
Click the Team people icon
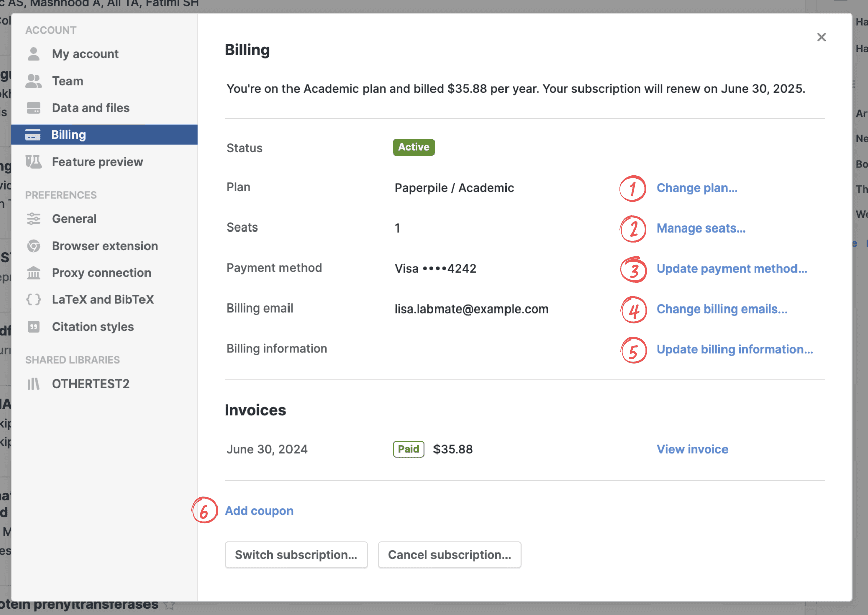pyautogui.click(x=34, y=81)
